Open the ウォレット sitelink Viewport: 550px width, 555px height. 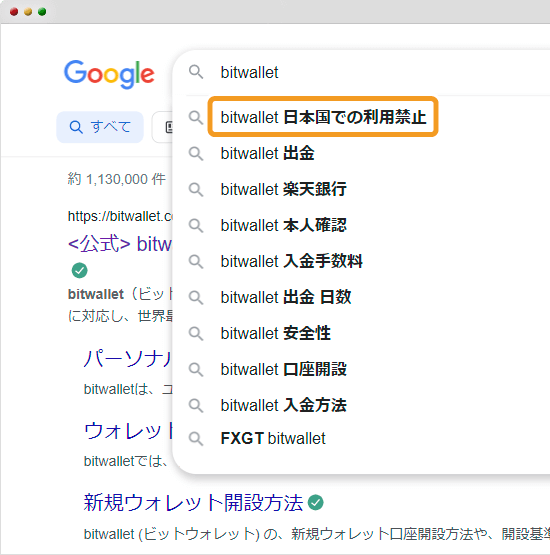point(128,430)
